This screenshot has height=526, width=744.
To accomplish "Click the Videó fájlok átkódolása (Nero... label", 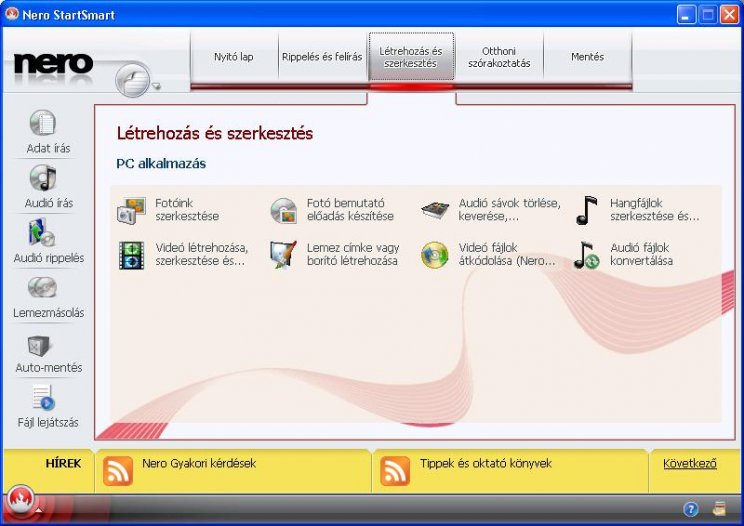I will [x=507, y=254].
